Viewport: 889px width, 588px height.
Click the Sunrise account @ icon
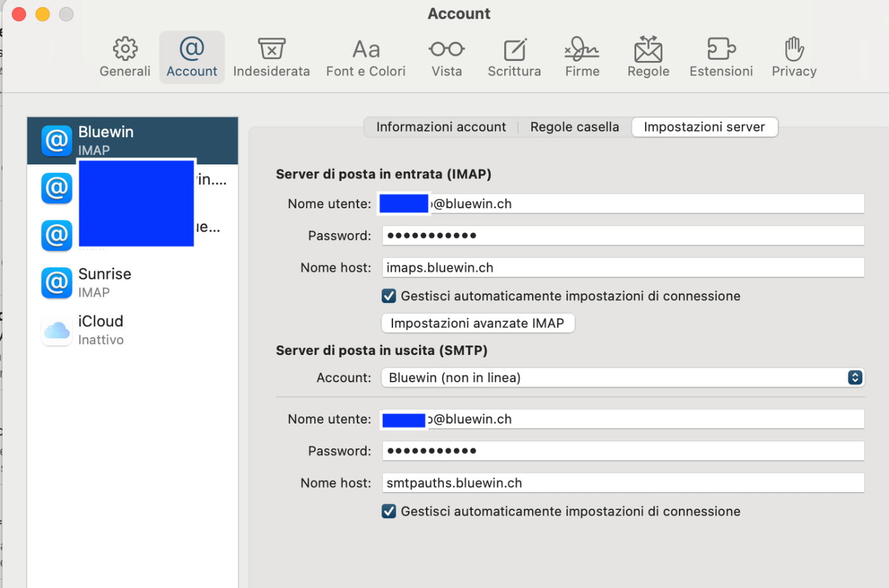[x=57, y=283]
